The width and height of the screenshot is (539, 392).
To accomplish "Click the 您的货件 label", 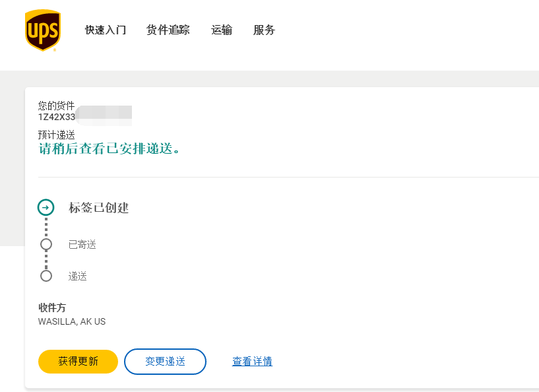I will (57, 106).
